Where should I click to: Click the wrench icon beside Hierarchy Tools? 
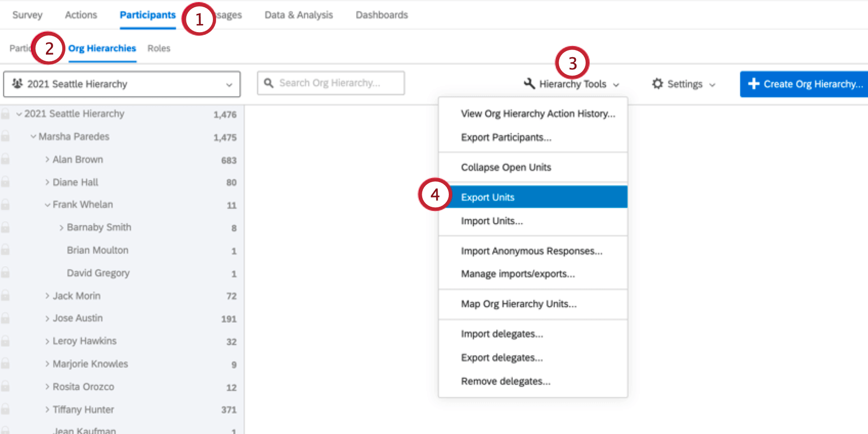(x=529, y=84)
